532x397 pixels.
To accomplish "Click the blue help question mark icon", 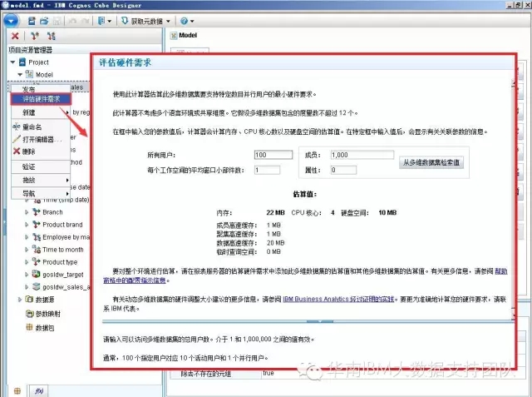I will coord(184,21).
